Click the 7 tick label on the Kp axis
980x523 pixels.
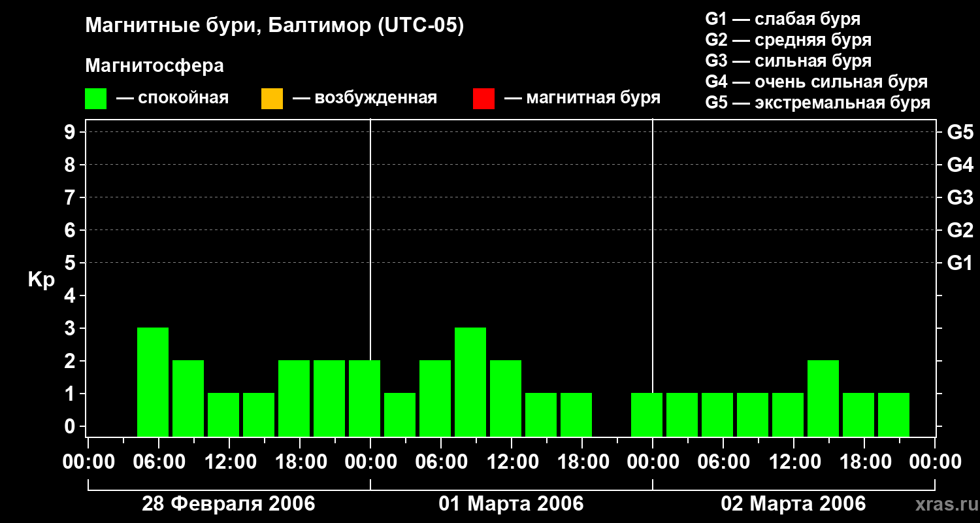point(71,197)
